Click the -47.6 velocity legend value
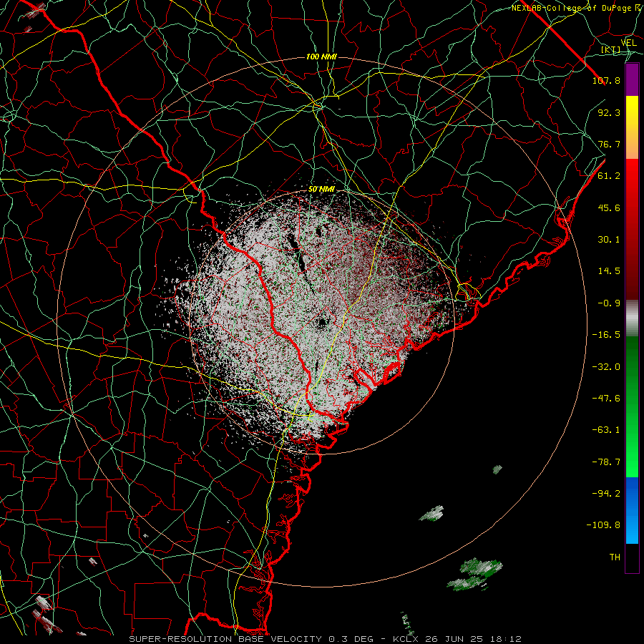644x644 pixels. (x=606, y=399)
